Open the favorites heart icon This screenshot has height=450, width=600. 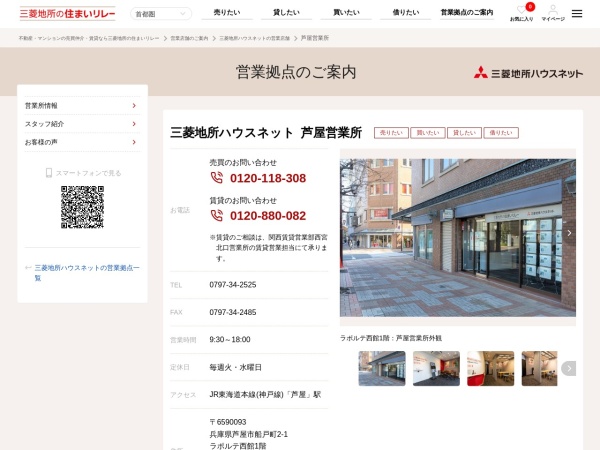click(522, 10)
